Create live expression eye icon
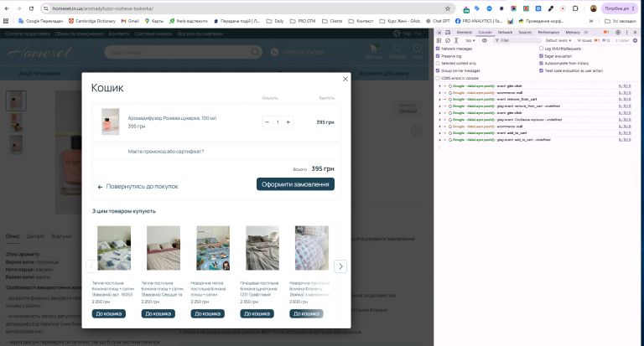The width and height of the screenshot is (644, 346). (485, 41)
